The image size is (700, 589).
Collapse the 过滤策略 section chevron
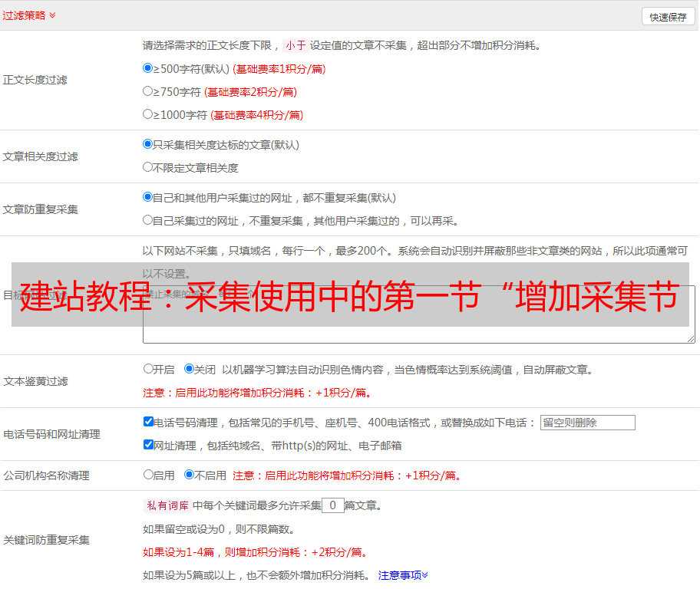52,15
